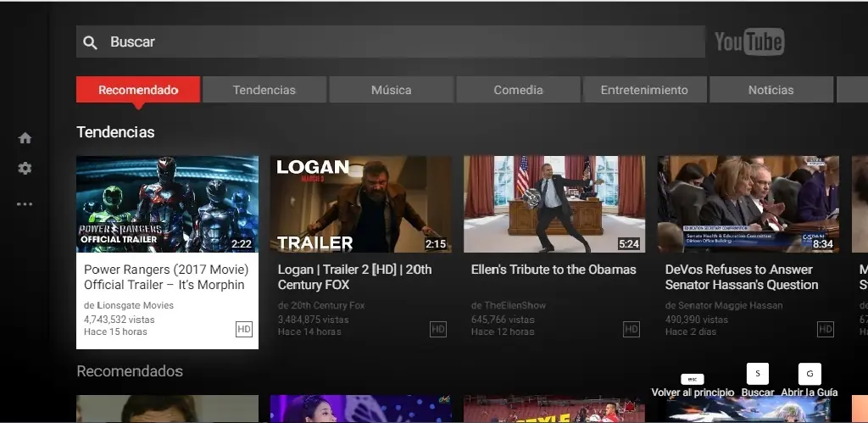The height and width of the screenshot is (423, 868).
Task: Click the YouTube logo
Action: coord(749,42)
